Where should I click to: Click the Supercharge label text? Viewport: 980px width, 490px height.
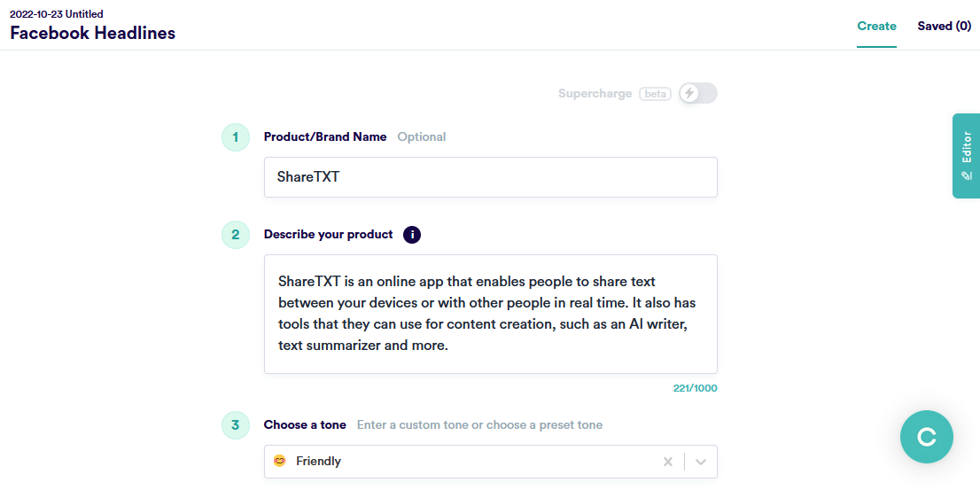[x=595, y=94]
